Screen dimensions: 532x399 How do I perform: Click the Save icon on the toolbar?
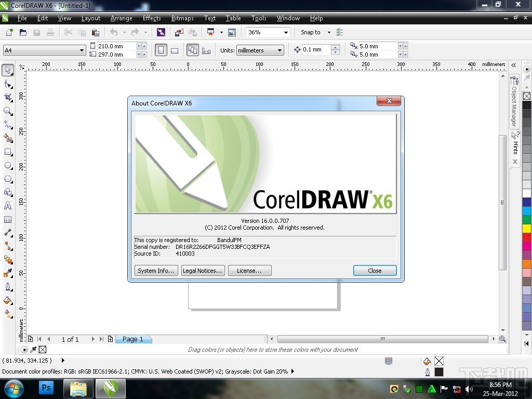[x=36, y=32]
